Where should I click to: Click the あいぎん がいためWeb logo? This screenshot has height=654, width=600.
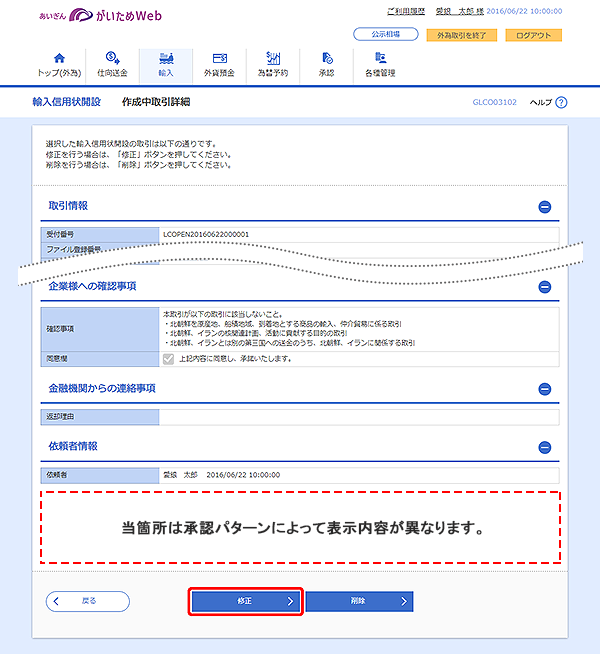tap(100, 16)
